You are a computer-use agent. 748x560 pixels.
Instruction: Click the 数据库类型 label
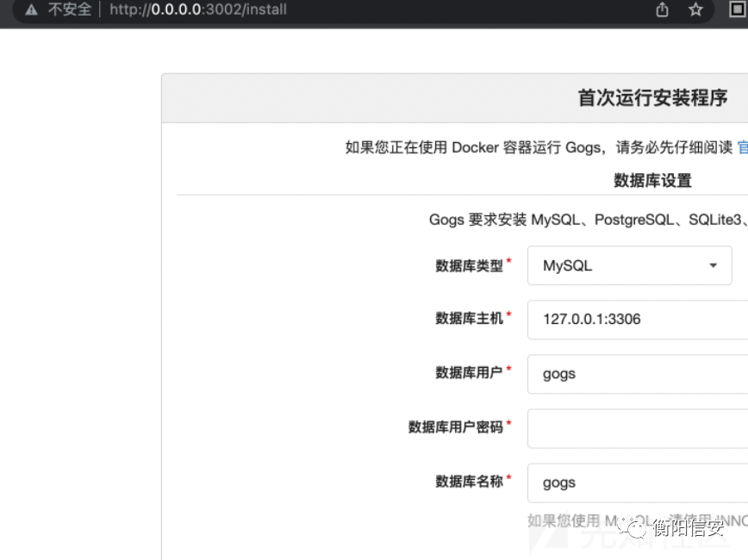pyautogui.click(x=470, y=265)
